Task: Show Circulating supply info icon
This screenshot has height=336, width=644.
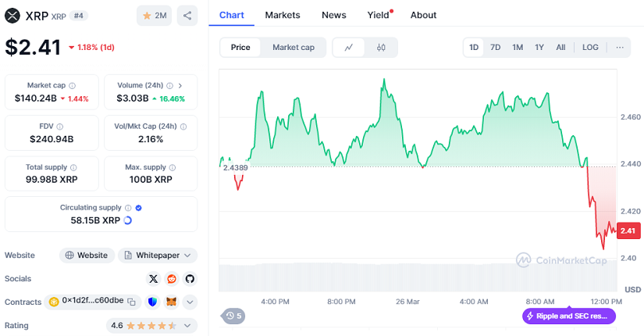Action: click(x=128, y=208)
